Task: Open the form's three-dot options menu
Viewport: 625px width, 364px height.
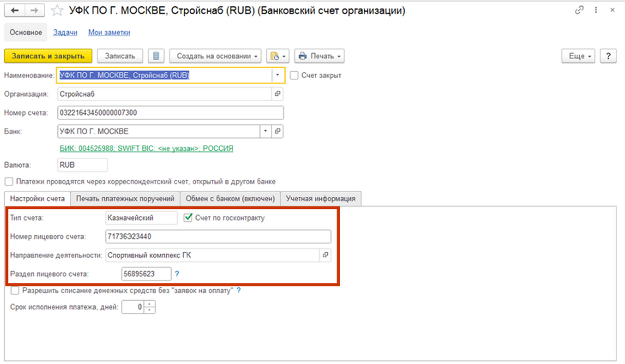Action: pyautogui.click(x=596, y=10)
